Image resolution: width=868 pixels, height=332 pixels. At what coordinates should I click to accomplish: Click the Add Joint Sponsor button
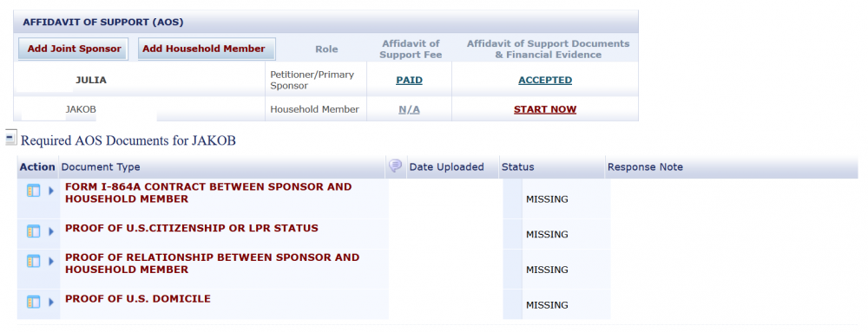click(x=74, y=49)
